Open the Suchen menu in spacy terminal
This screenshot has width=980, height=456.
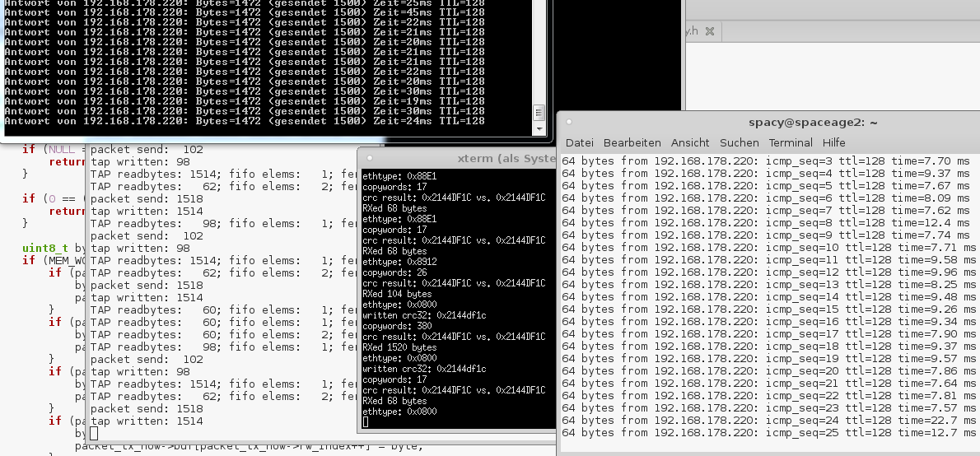739,143
